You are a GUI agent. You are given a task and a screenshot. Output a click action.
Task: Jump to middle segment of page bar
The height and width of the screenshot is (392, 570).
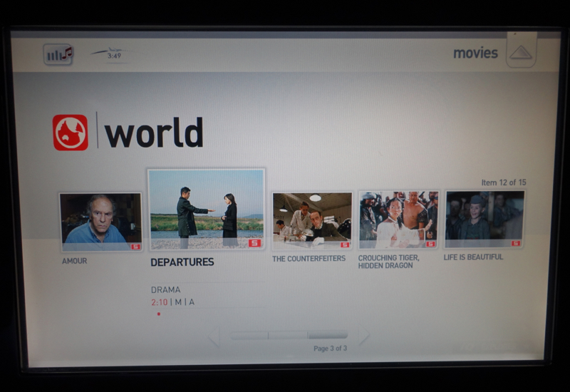click(x=288, y=335)
